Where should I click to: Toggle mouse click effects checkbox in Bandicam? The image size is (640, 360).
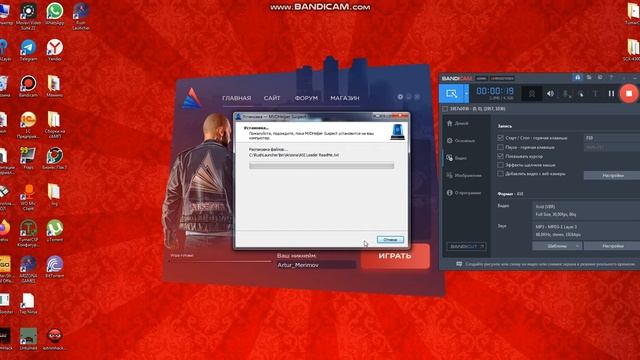tap(500, 165)
